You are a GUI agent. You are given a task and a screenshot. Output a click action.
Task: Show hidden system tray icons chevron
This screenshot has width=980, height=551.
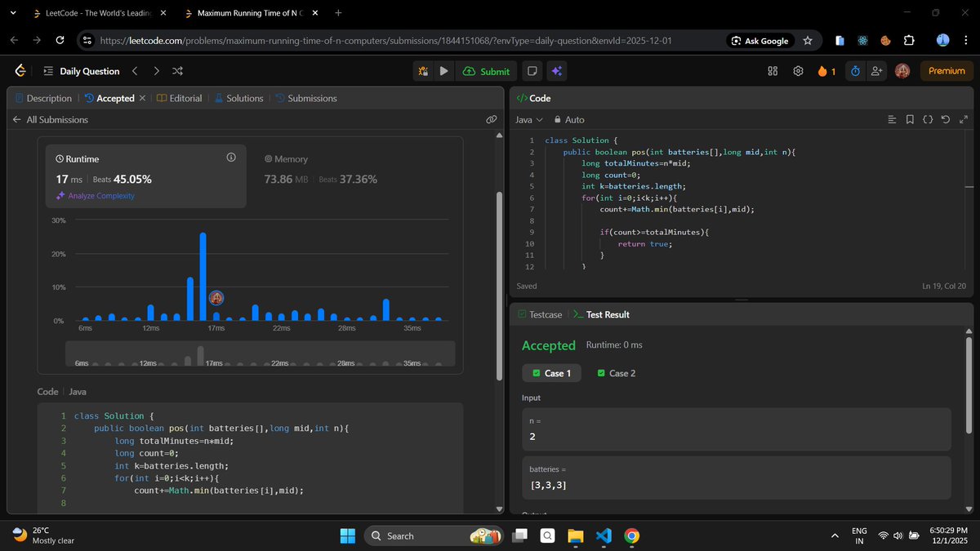(x=835, y=535)
